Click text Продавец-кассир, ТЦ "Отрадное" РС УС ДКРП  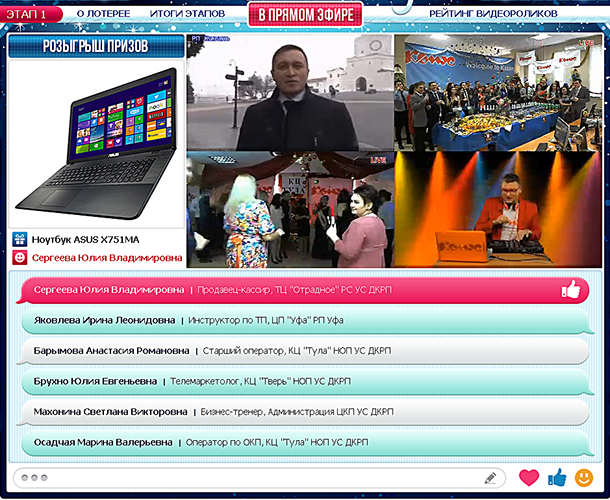click(294, 290)
